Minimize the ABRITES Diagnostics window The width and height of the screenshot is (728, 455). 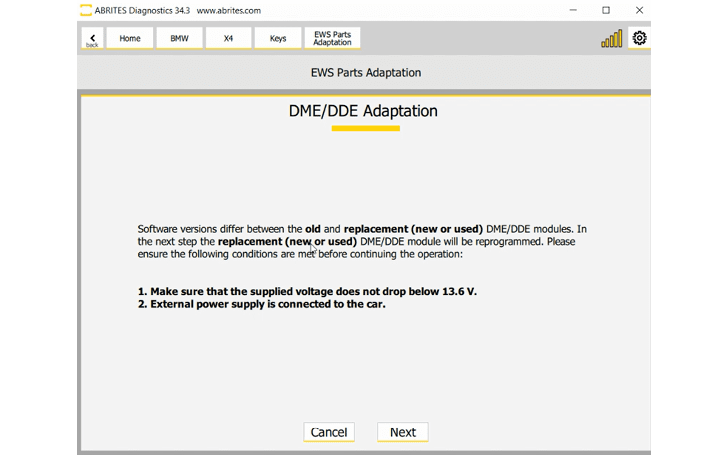pyautogui.click(x=572, y=10)
